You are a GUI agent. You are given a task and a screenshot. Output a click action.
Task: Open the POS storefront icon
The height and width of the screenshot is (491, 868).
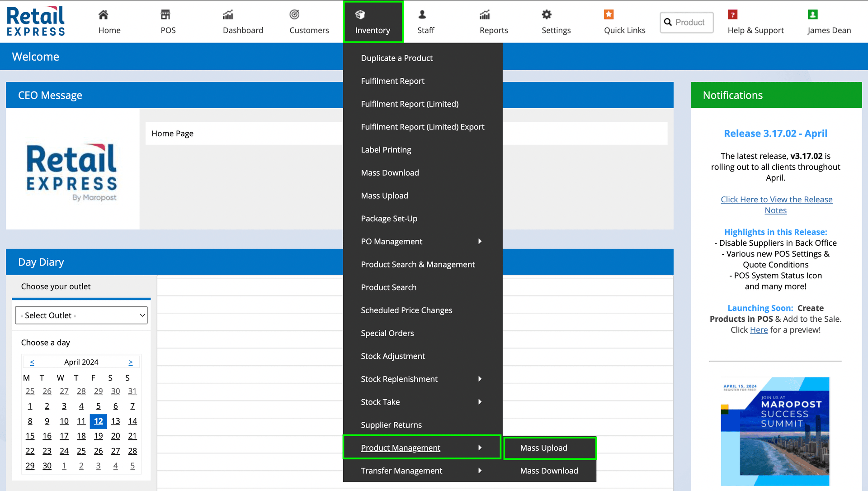coord(165,15)
